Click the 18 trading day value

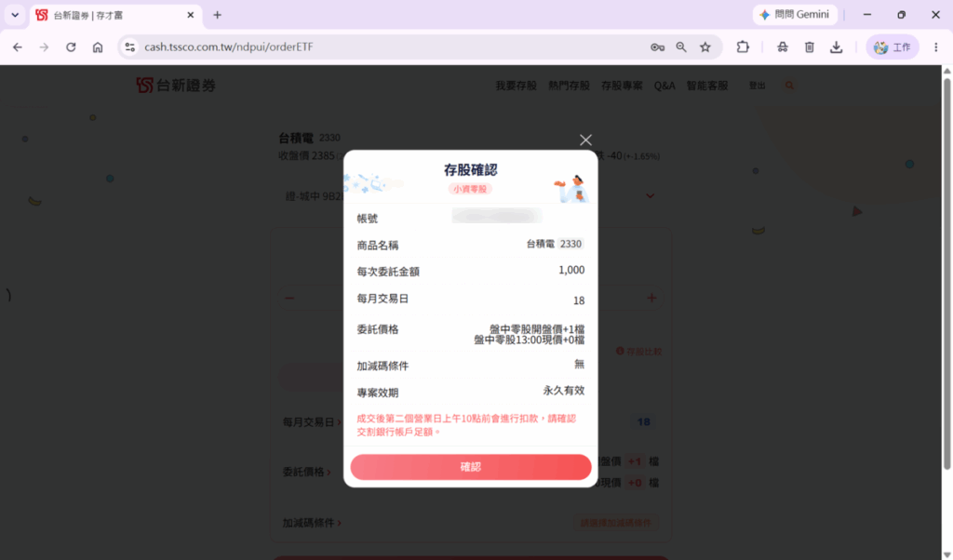[x=644, y=422]
